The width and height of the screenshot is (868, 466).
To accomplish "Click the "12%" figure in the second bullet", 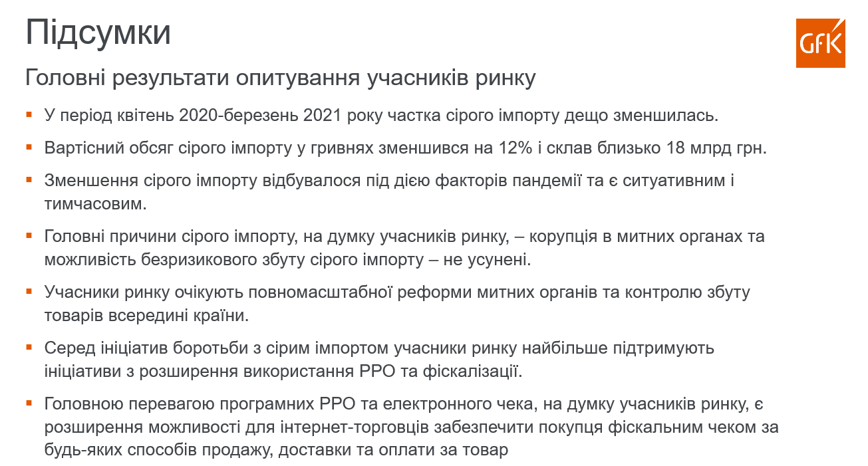I will 515,148.
